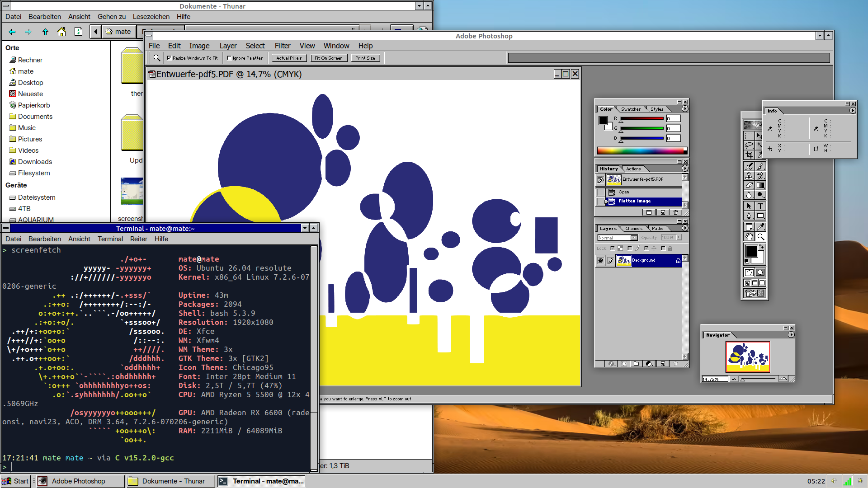Set history brush source beside Open state
This screenshot has height=488, width=868.
pyautogui.click(x=600, y=192)
